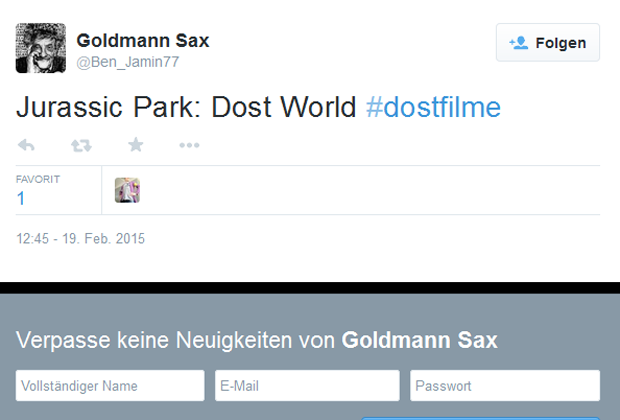Click the reply arrow icon under tweet
This screenshot has height=420, width=620.
[x=26, y=145]
